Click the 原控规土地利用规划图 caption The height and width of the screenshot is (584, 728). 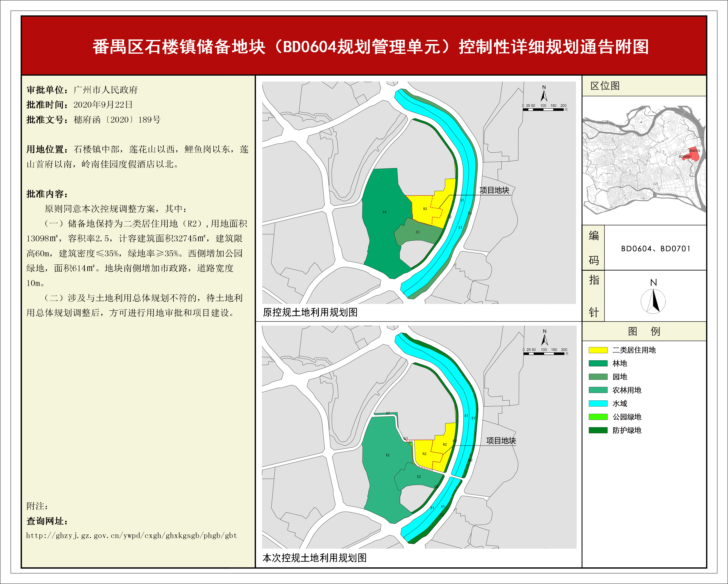pos(310,312)
